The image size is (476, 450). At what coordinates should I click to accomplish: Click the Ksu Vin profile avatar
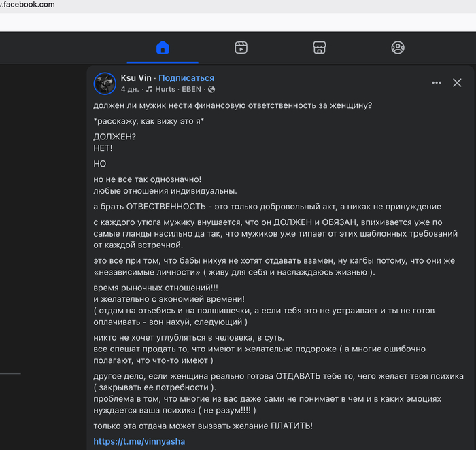tap(105, 83)
